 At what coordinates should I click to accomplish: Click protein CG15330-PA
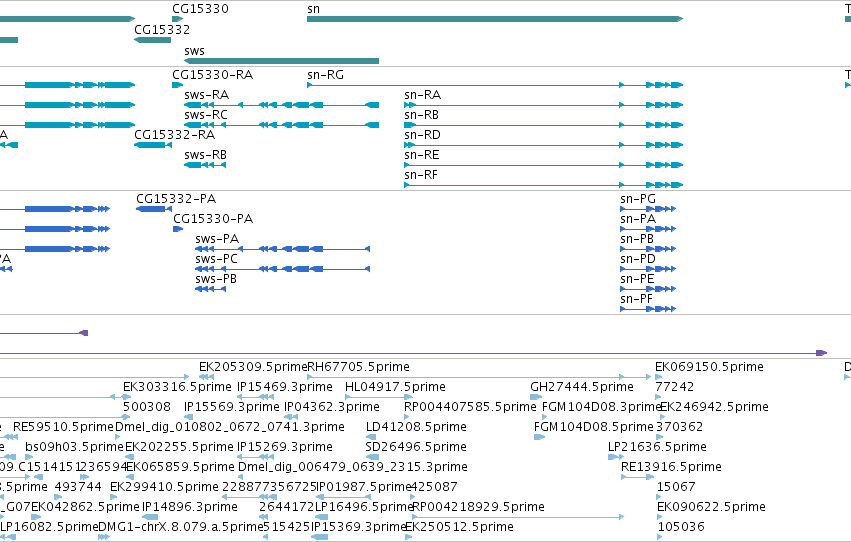pyautogui.click(x=178, y=229)
